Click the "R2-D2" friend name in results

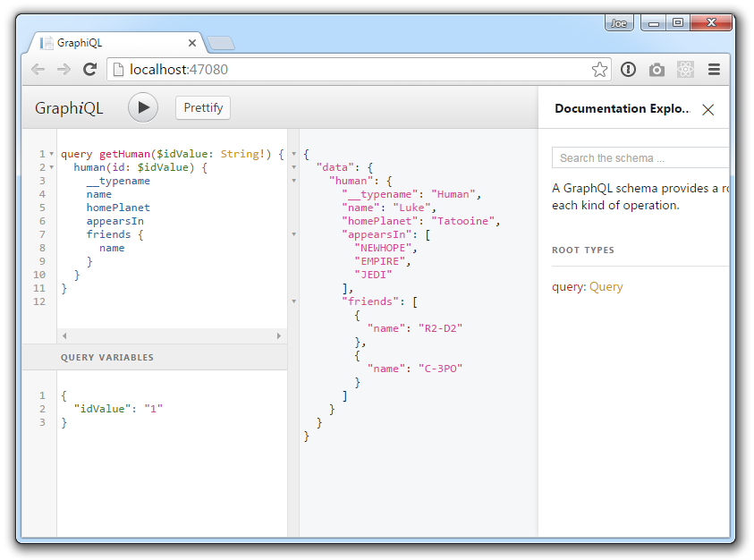pos(440,328)
